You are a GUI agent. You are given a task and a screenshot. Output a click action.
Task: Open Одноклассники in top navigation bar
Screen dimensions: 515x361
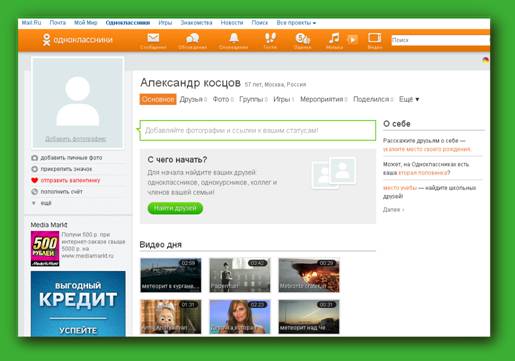(x=128, y=23)
